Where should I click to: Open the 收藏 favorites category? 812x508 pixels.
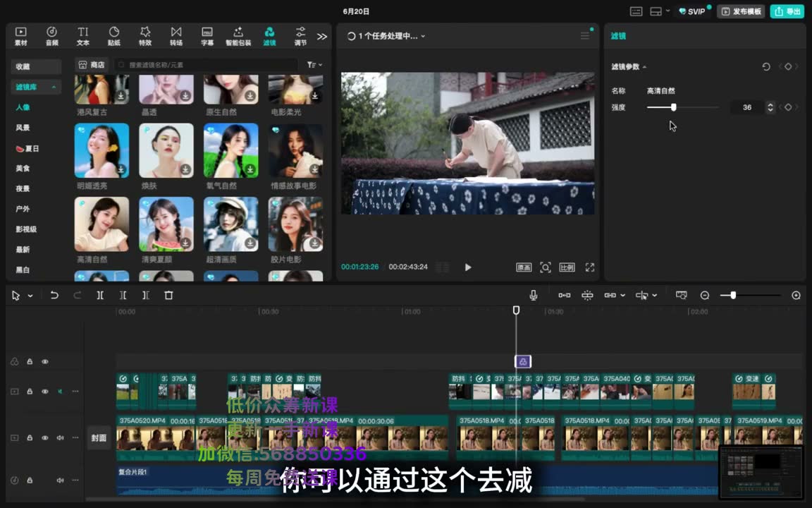pos(36,66)
